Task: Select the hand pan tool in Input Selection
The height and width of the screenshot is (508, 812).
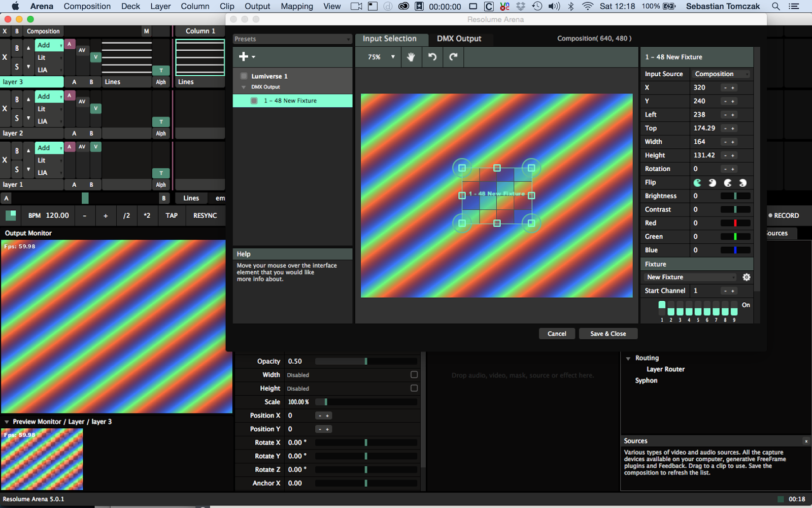Action: (411, 57)
